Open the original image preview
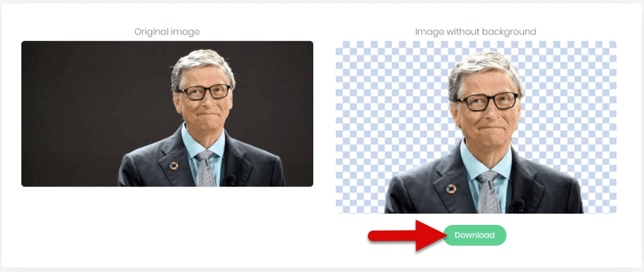The width and height of the screenshot is (644, 272). pyautogui.click(x=167, y=114)
